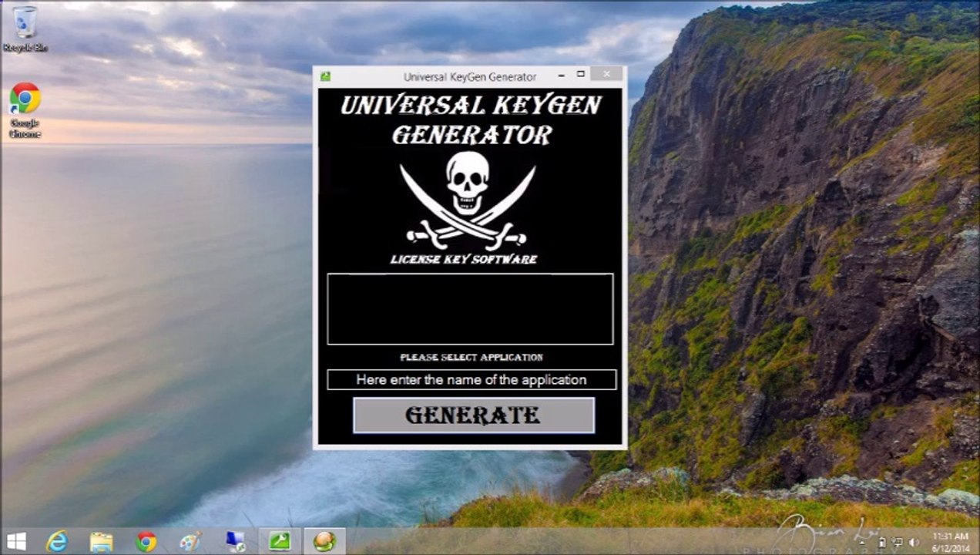Open the Windows Start button
980x555 pixels.
click(16, 542)
